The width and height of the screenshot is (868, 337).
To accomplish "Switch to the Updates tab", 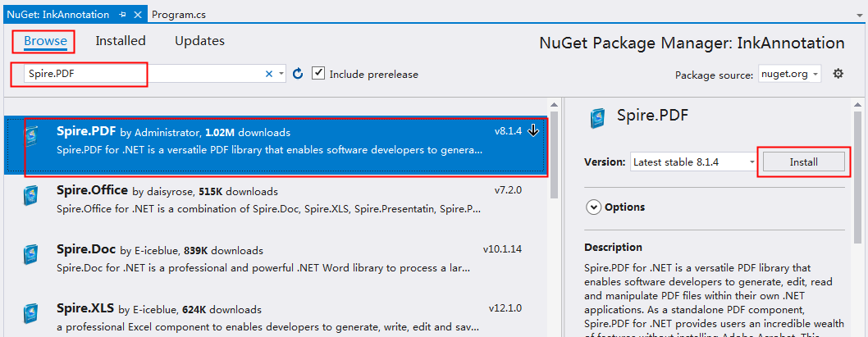I will 199,41.
